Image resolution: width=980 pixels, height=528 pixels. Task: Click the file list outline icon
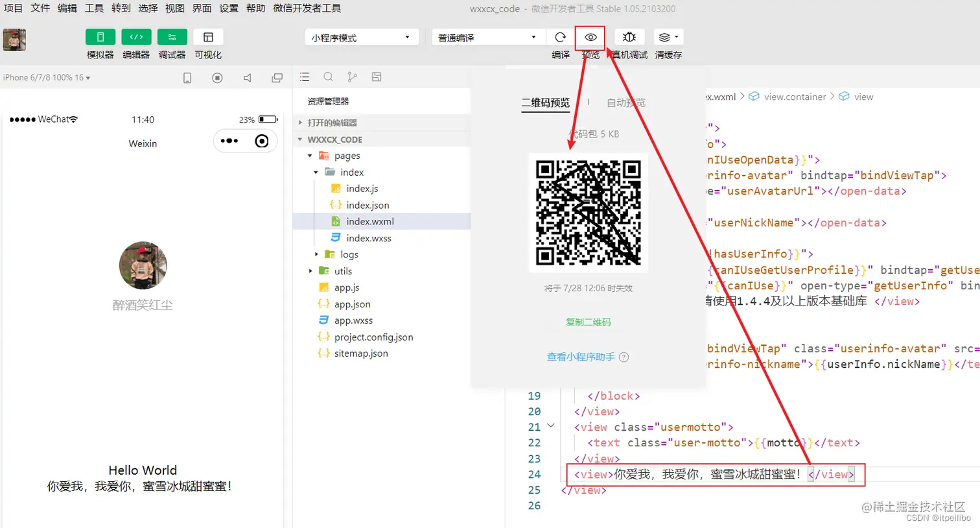[305, 77]
